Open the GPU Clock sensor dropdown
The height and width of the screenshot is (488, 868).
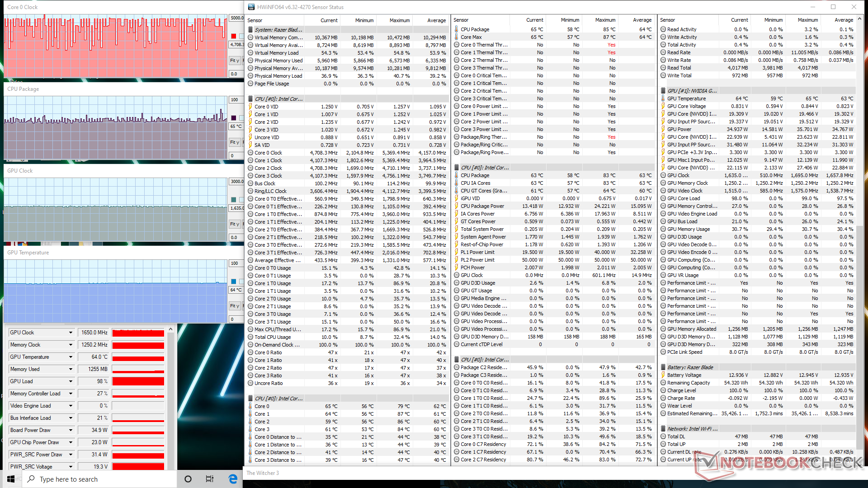(71, 333)
